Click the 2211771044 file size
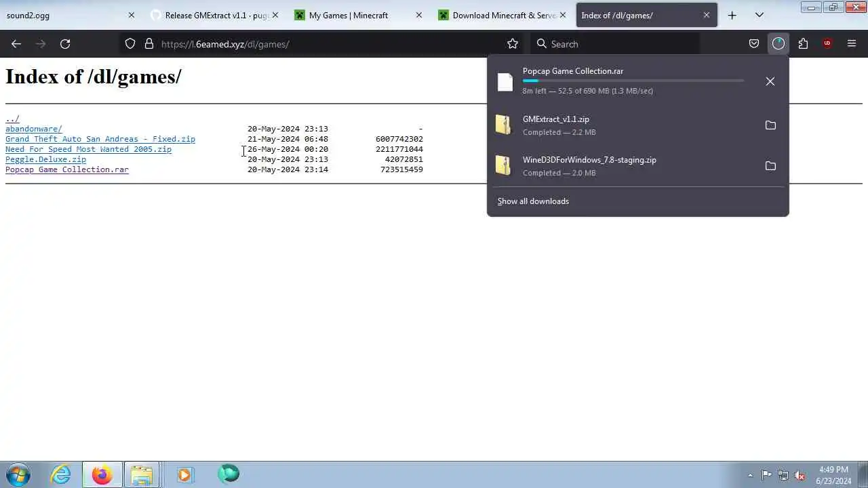Screen dimensions: 868x488 click(x=399, y=149)
